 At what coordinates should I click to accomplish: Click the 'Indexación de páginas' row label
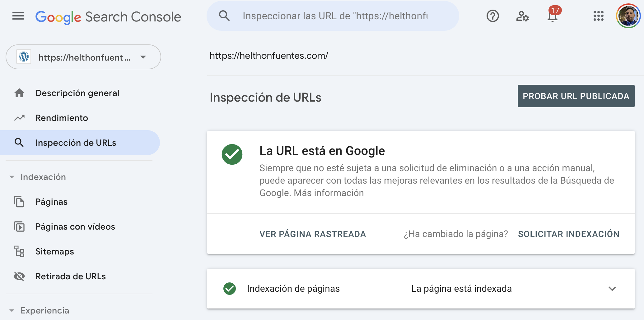[293, 289]
